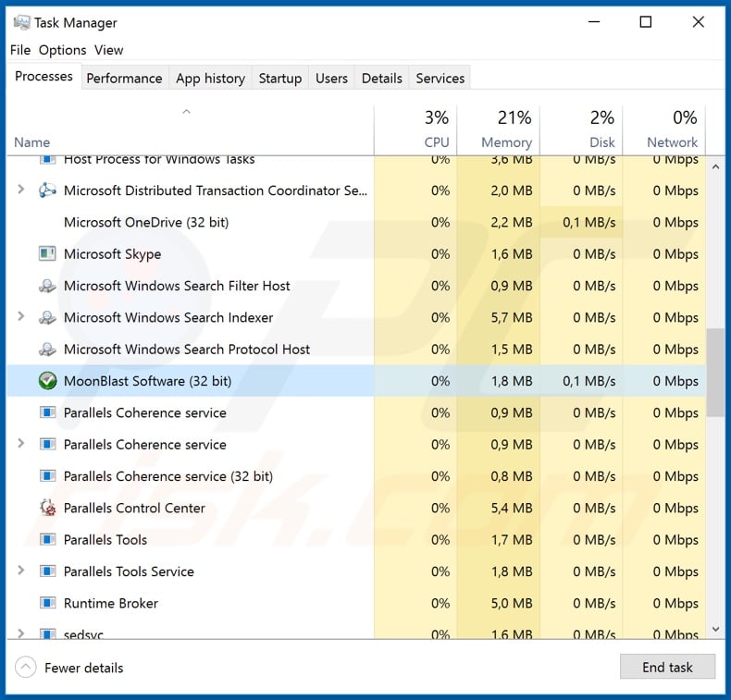Expand the sedsvc process row
Screen dimensions: 731x700
pos(20,633)
